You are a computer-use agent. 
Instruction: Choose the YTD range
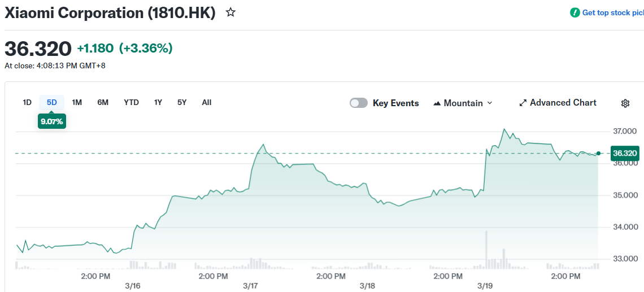(x=132, y=103)
